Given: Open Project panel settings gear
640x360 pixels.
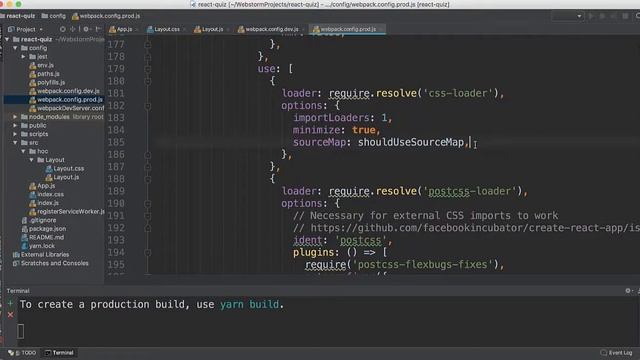Looking at the screenshot, I should point(86,29).
